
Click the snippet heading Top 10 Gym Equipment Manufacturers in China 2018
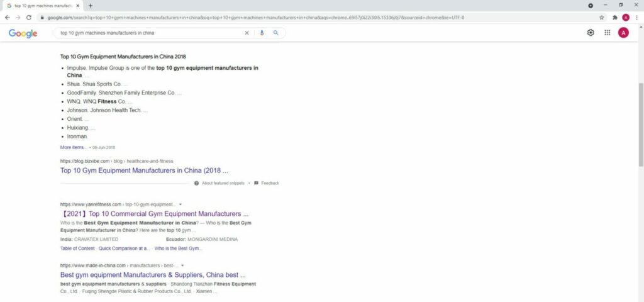[x=123, y=57]
